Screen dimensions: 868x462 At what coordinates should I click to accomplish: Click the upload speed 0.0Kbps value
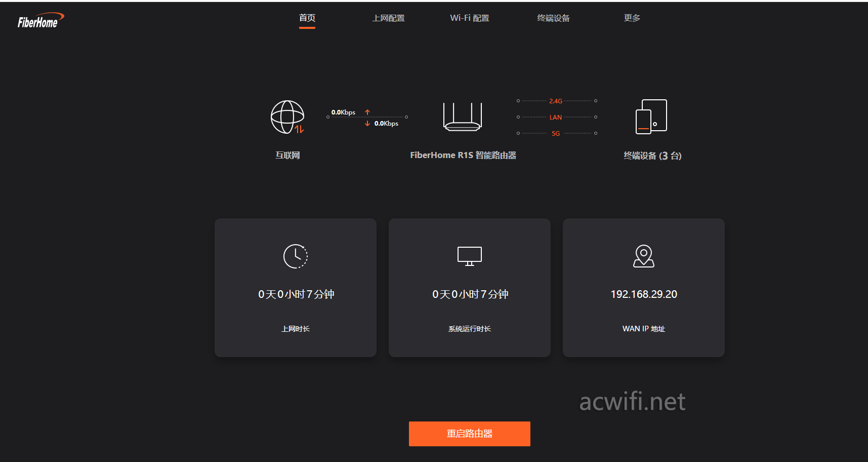pyautogui.click(x=343, y=112)
